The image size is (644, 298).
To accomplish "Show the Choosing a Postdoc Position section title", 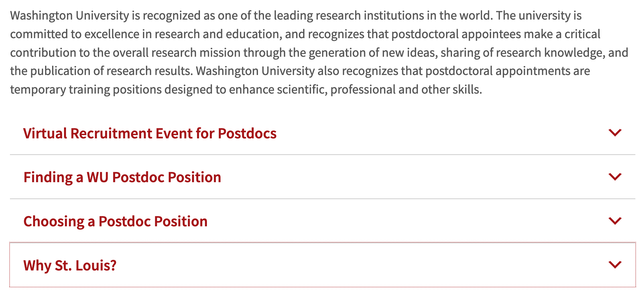I will coord(115,221).
